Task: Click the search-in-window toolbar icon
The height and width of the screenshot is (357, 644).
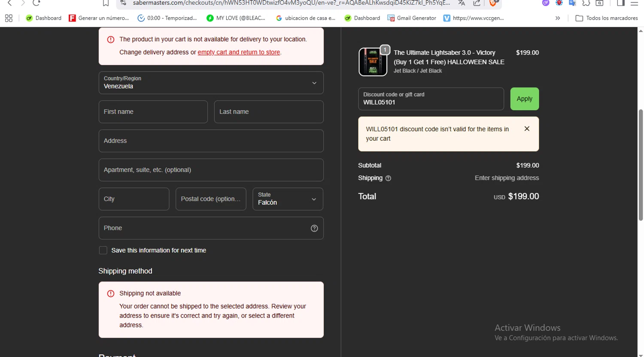Action: 600,3
